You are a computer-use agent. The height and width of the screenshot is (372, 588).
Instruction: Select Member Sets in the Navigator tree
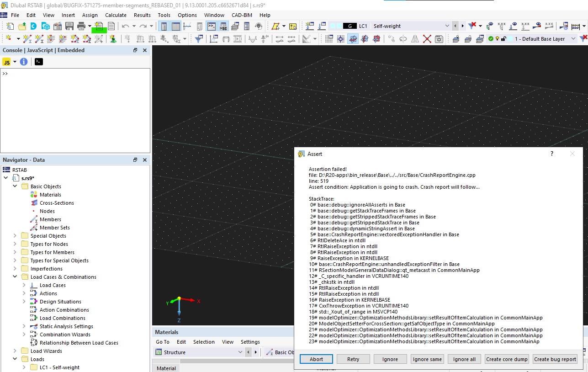[55, 228]
